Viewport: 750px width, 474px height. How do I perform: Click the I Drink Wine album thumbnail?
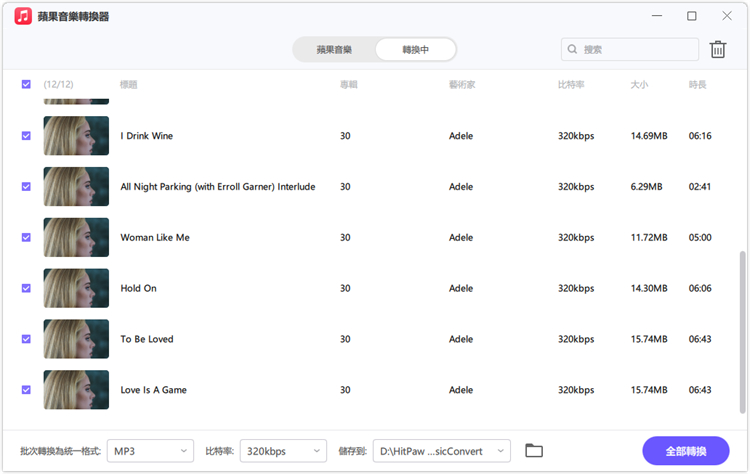coord(76,136)
